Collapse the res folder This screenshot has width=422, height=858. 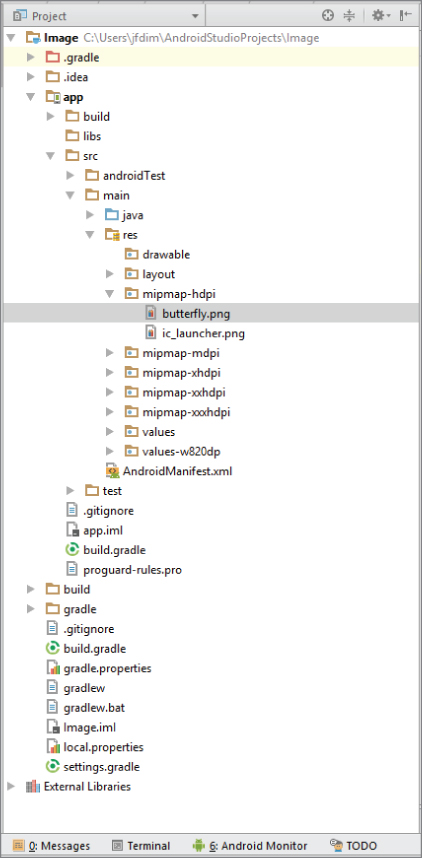point(90,235)
